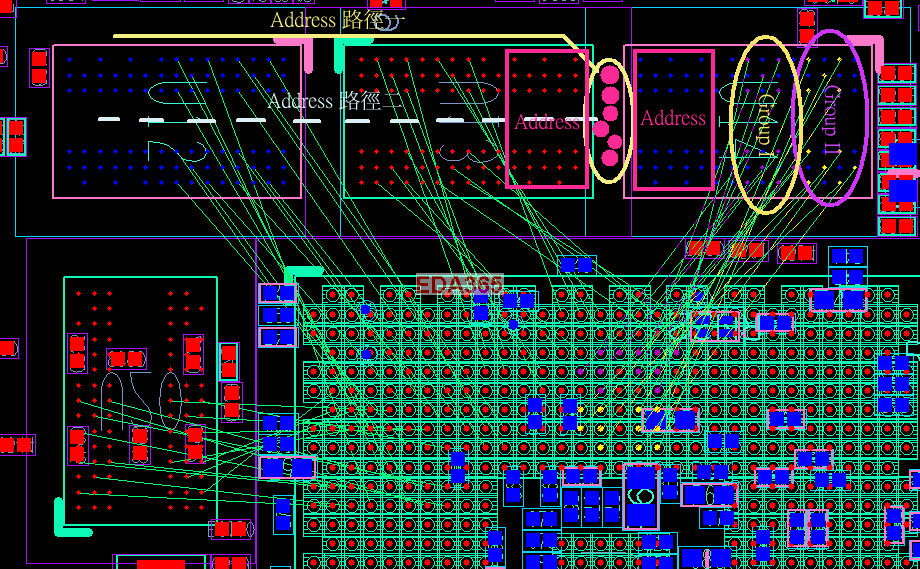Click the "Group I" label in yellow ellipse
920x569 pixels.
[x=766, y=125]
